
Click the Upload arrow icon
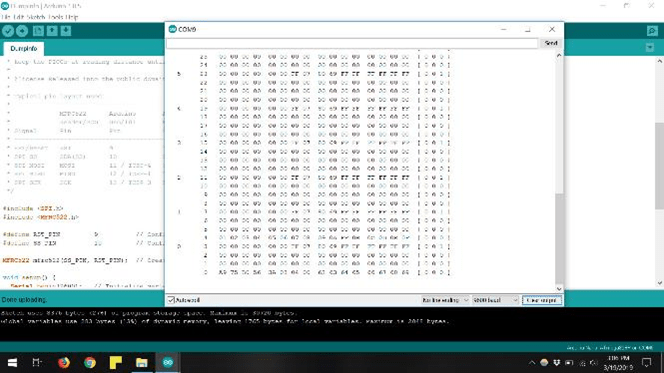(22, 31)
